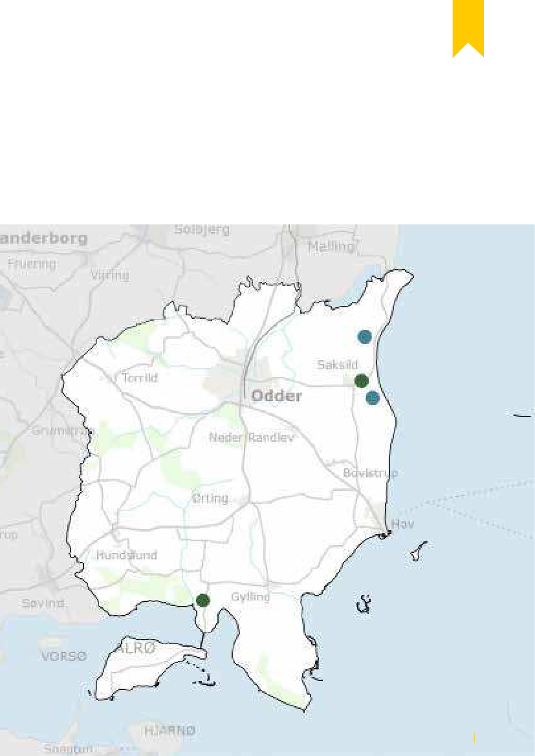535x756 pixels.
Task: Click the Odder town label
Action: click(x=276, y=396)
